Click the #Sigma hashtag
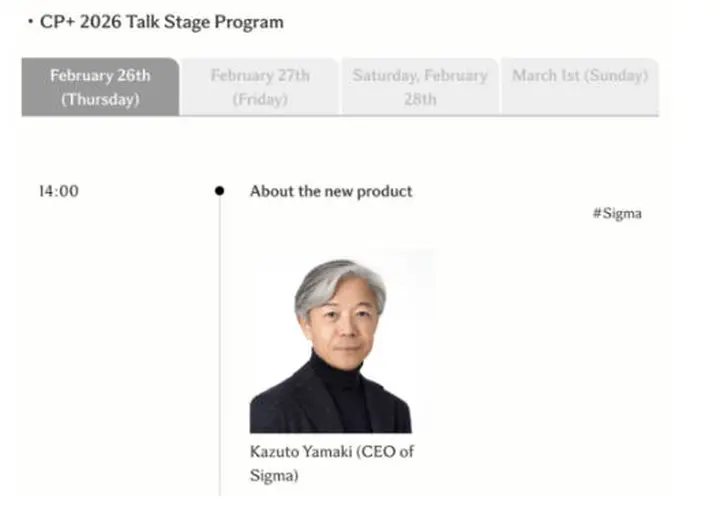720x511 pixels. click(616, 213)
